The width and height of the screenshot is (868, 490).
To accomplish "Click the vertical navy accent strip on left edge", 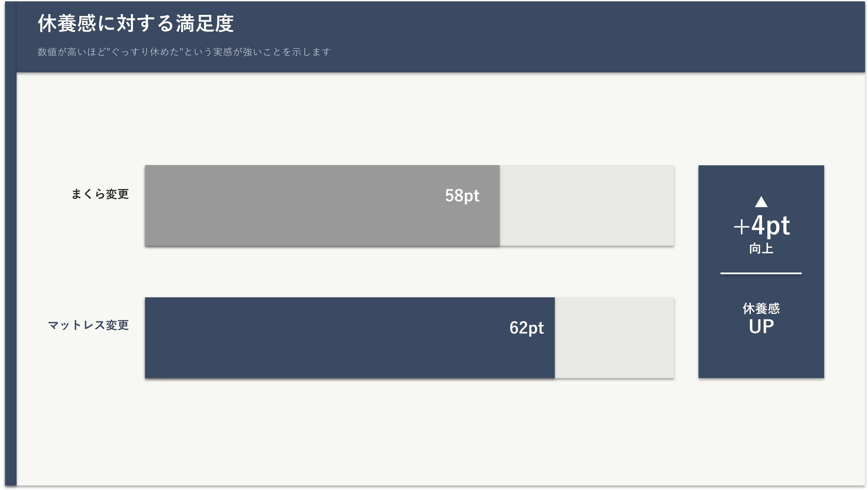I will click(11, 270).
